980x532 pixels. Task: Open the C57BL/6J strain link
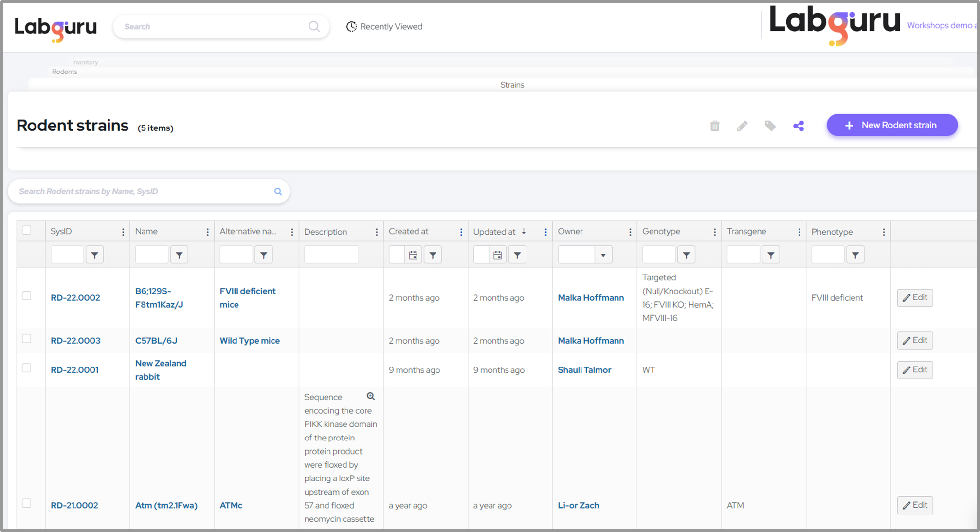point(156,341)
